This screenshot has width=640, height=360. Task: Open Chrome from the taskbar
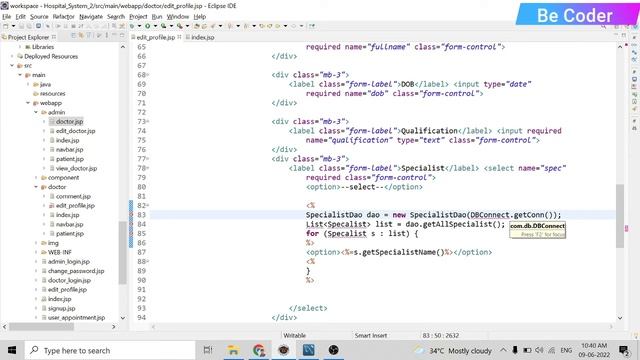coord(258,350)
